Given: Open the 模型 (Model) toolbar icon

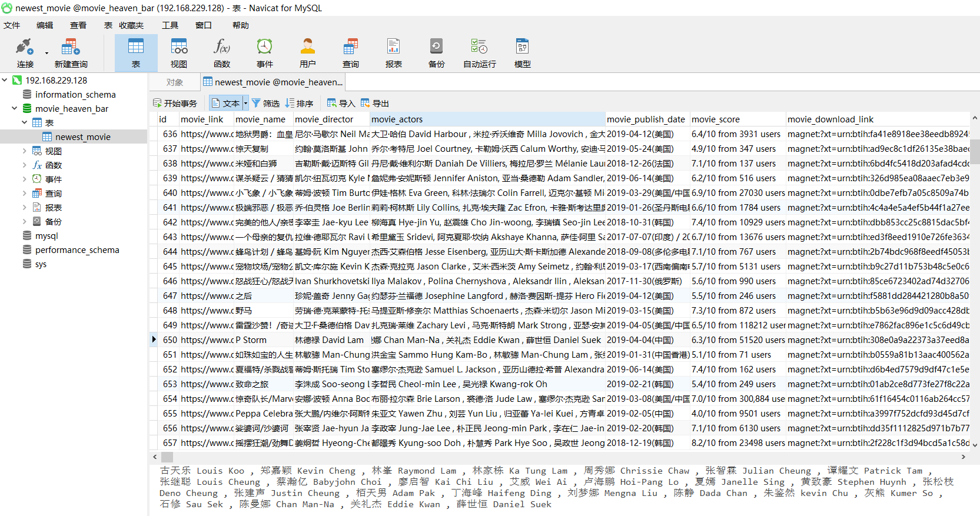Looking at the screenshot, I should (x=523, y=52).
